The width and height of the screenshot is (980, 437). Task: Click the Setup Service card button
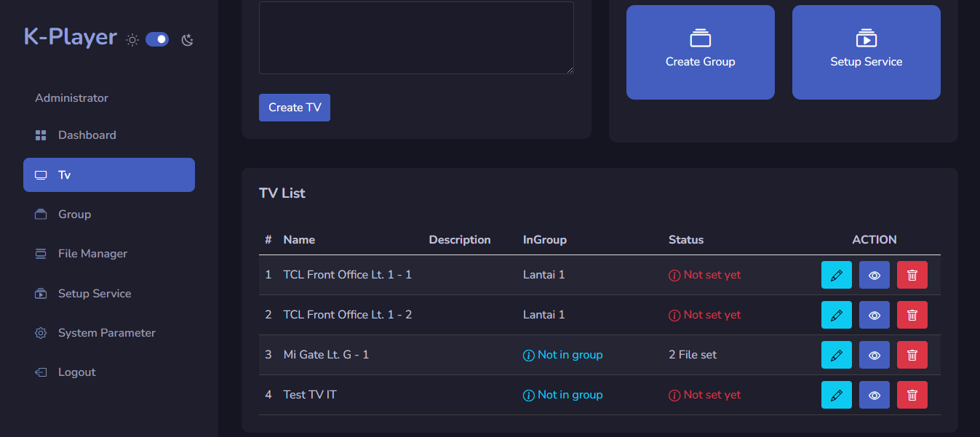click(866, 52)
